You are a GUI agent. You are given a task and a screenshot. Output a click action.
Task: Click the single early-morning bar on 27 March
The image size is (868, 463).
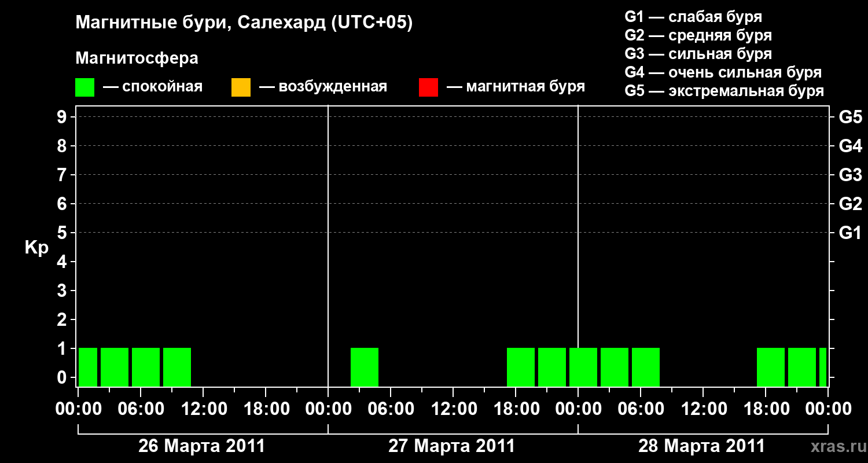click(x=365, y=367)
